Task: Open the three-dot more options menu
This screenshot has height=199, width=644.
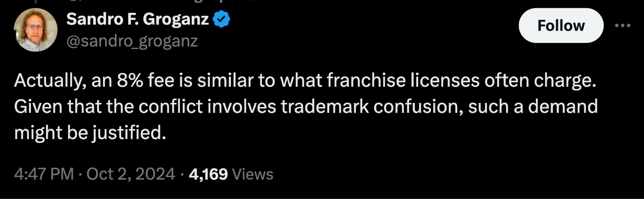Action: click(623, 26)
